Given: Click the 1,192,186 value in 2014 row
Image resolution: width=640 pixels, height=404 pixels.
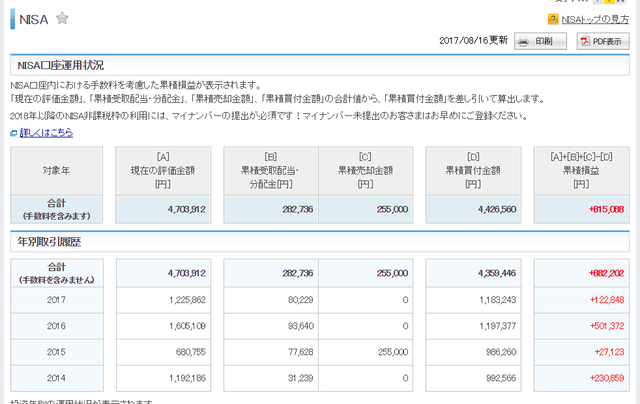Looking at the screenshot, I should click(187, 378).
